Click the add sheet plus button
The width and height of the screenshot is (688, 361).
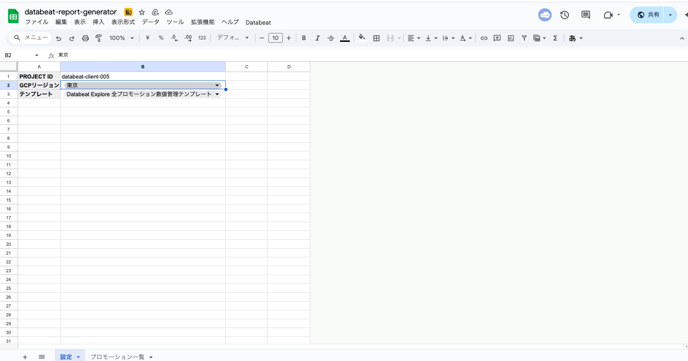tap(25, 357)
